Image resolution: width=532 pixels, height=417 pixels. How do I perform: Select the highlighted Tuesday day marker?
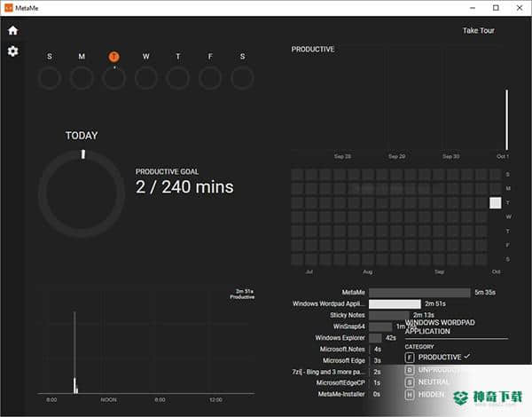pyautogui.click(x=113, y=57)
